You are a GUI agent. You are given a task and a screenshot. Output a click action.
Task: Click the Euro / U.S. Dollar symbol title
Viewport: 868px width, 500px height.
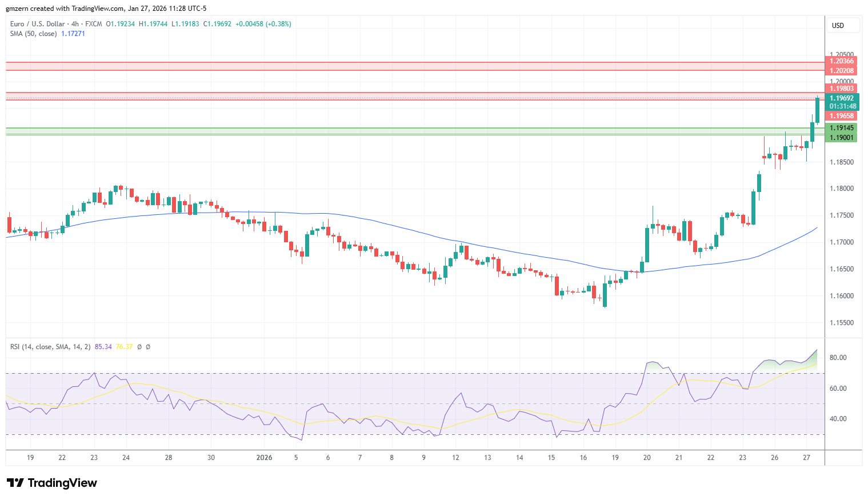click(38, 24)
